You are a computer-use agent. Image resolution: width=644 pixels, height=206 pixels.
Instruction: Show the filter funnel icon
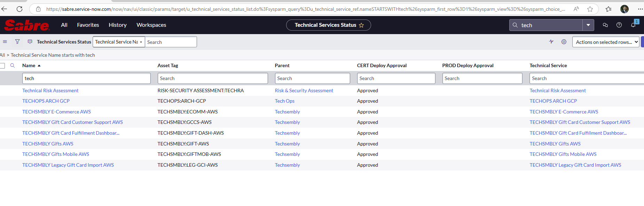17,42
